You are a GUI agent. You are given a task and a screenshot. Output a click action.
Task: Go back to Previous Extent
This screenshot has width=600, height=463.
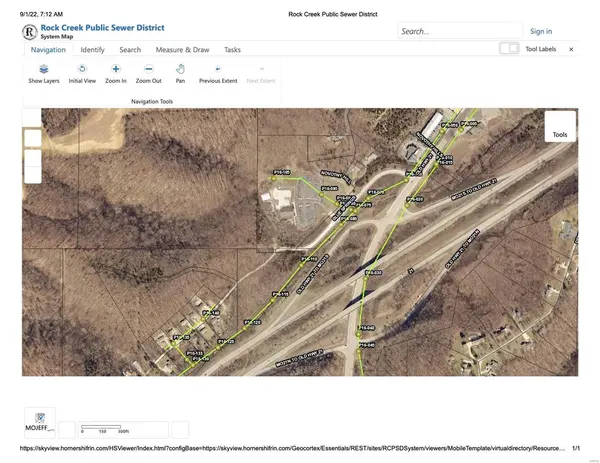point(218,74)
